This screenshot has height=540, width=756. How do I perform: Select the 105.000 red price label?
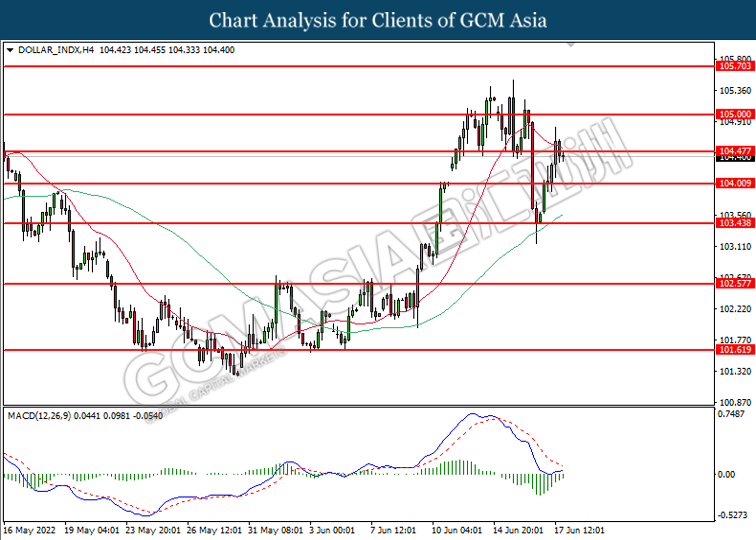[x=735, y=114]
